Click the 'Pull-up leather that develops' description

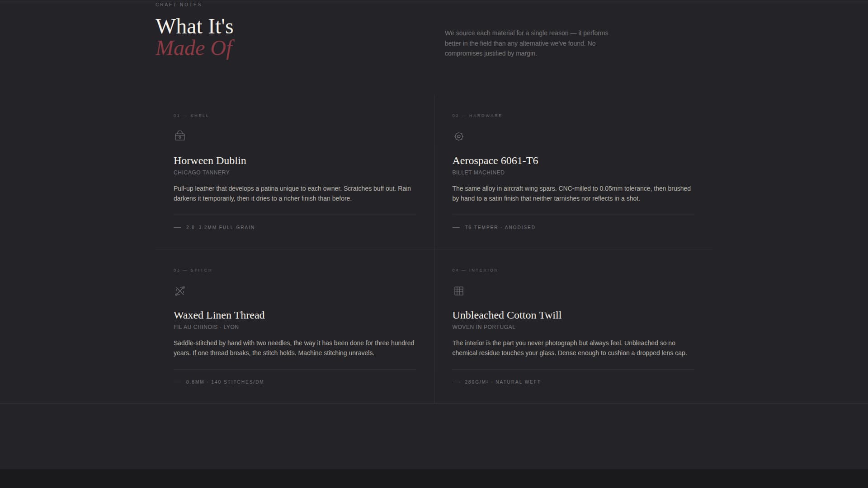(x=292, y=193)
